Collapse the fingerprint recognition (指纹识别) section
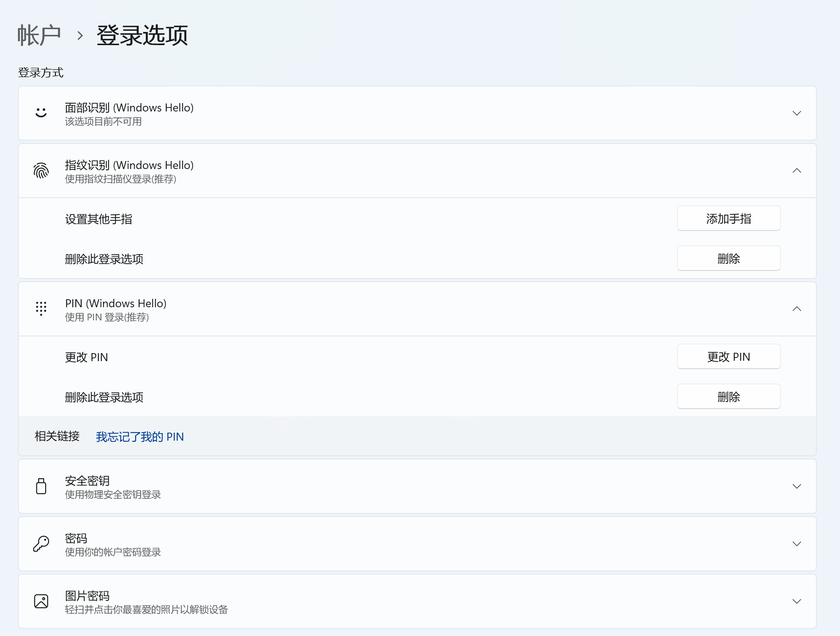 pyautogui.click(x=796, y=171)
